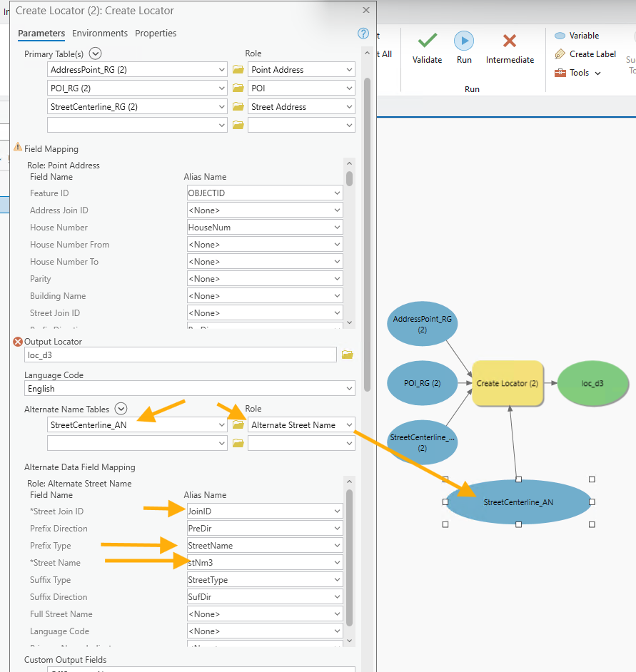636x672 pixels.
Task: Browse folder for Output Locator
Action: click(348, 355)
